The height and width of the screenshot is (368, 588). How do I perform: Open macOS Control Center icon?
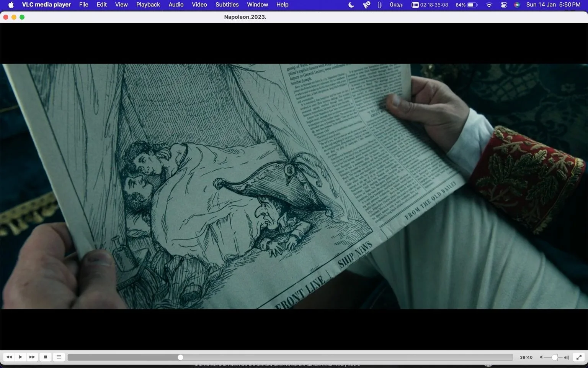pos(504,5)
